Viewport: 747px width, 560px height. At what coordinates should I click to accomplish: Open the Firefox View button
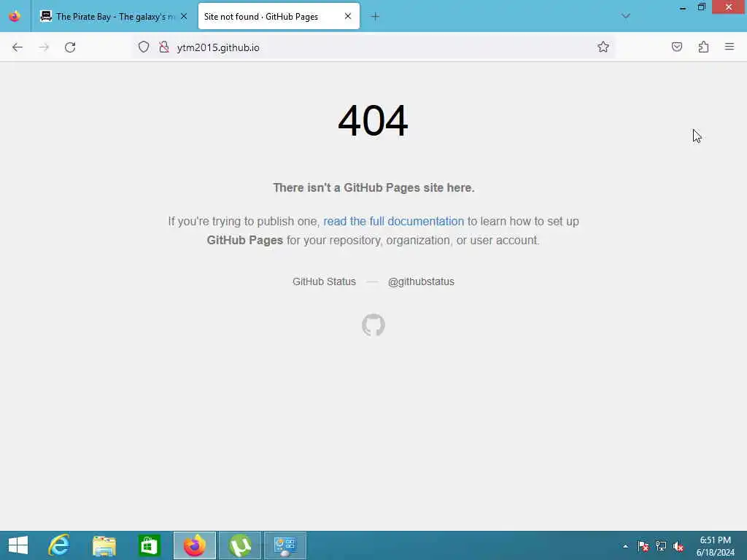[x=15, y=16]
